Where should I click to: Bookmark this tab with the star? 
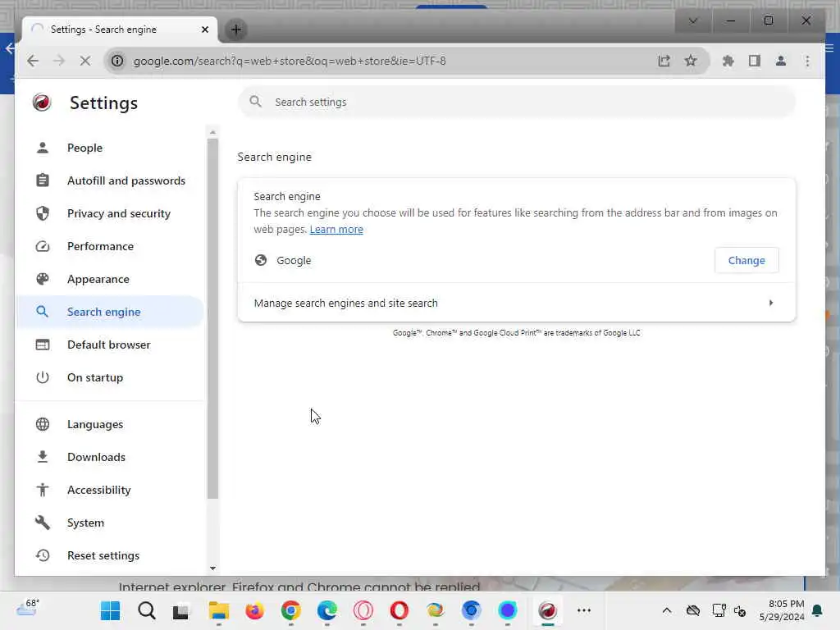point(691,61)
